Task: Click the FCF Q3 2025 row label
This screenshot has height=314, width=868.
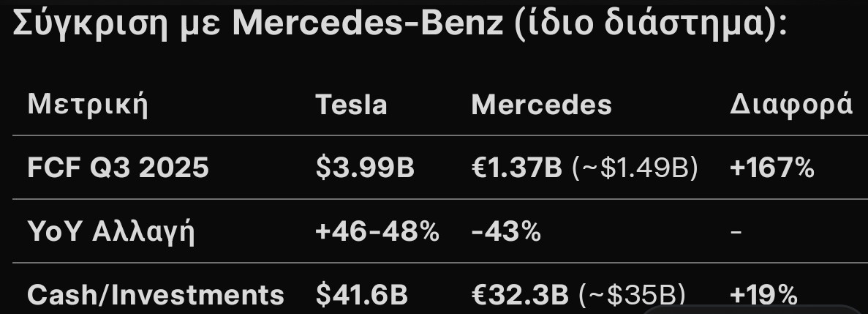Action: pyautogui.click(x=118, y=168)
